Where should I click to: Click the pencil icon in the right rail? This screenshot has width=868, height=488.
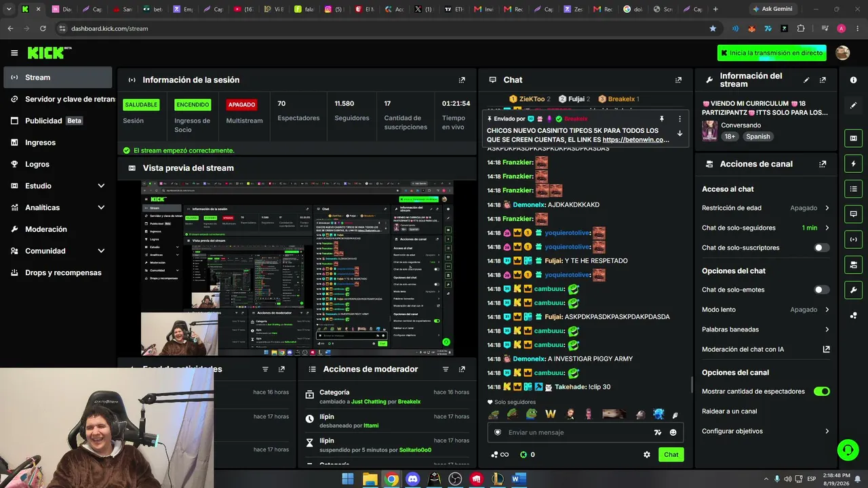[853, 106]
